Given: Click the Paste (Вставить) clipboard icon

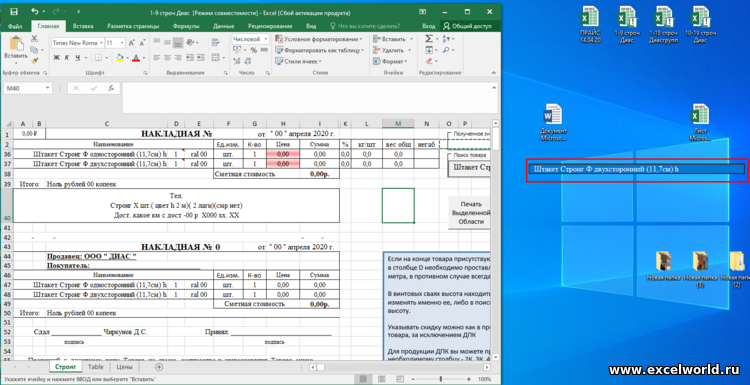Looking at the screenshot, I should 16,45.
